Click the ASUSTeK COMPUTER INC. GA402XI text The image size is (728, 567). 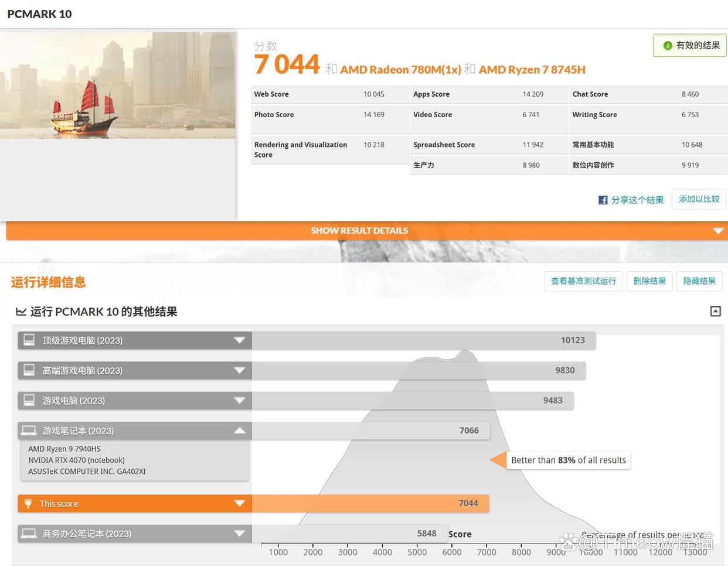[87, 472]
